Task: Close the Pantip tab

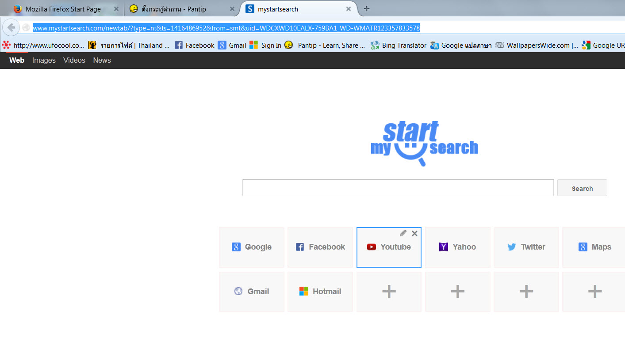Action: [232, 9]
